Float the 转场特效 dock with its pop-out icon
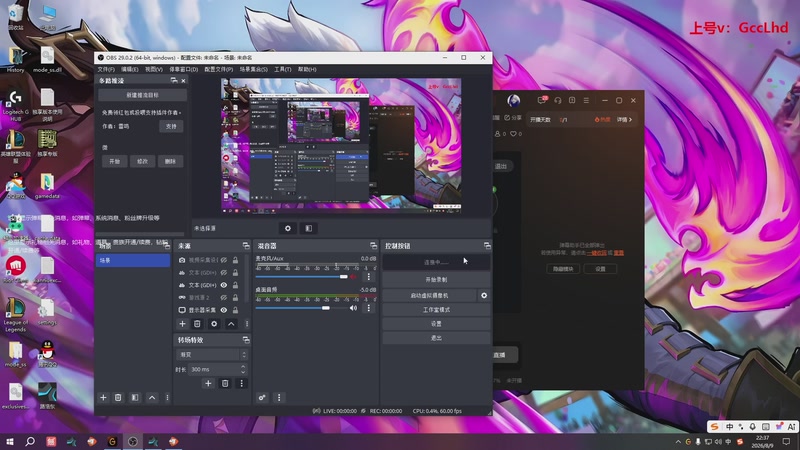Viewport: 800px width, 450px height. (246, 340)
